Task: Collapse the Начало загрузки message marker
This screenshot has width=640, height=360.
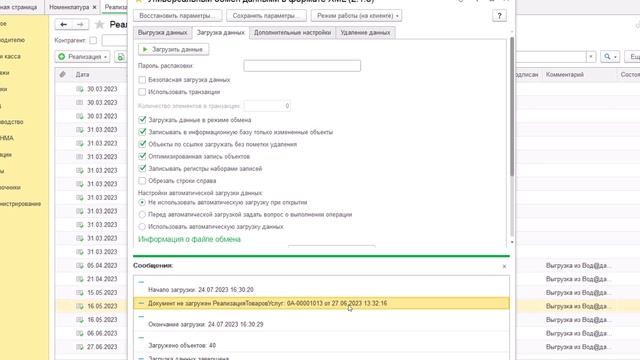Action: (x=141, y=282)
